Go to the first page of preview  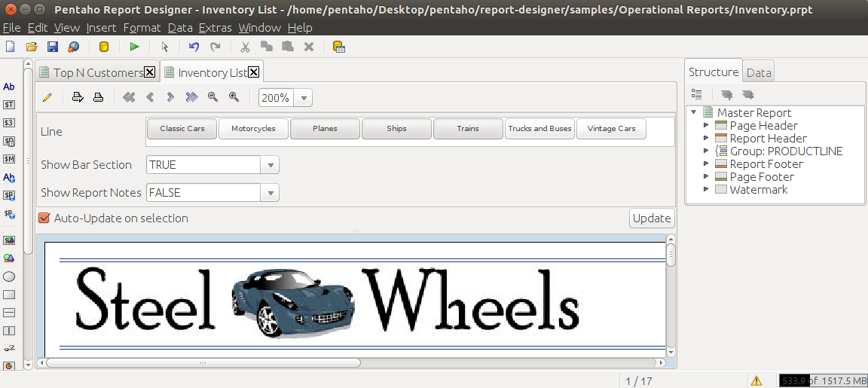129,97
